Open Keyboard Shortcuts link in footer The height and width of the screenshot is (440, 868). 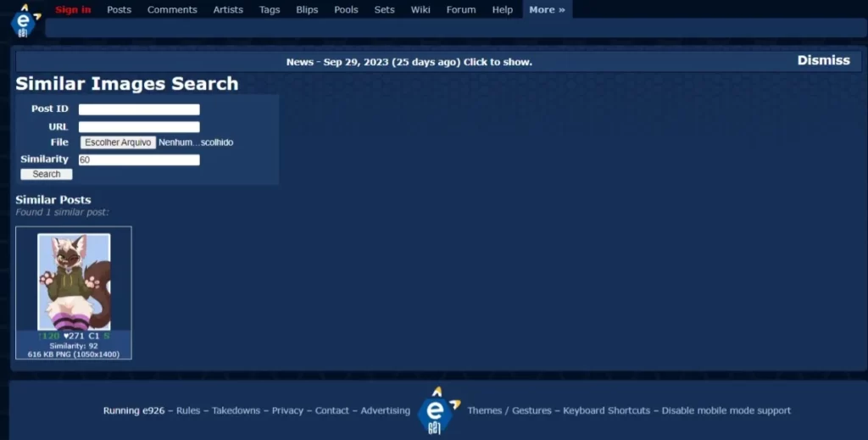coord(606,410)
